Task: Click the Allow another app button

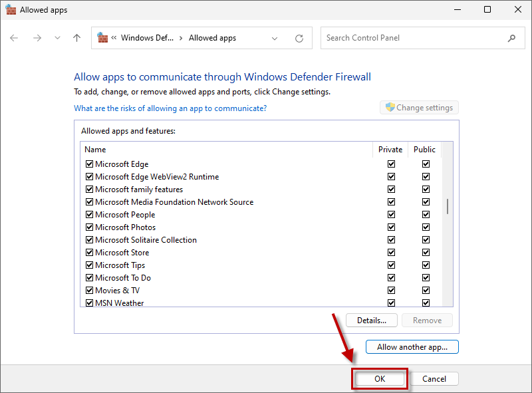Action: click(412, 347)
